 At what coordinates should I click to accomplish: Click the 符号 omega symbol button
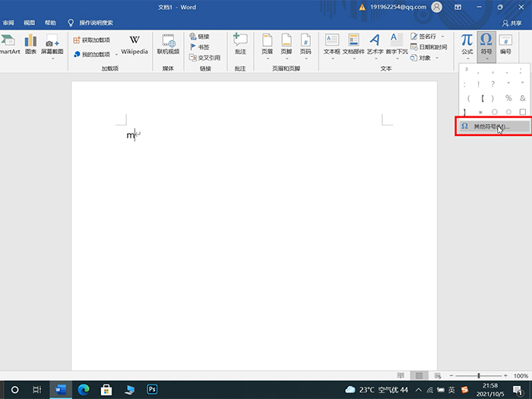pyautogui.click(x=486, y=46)
